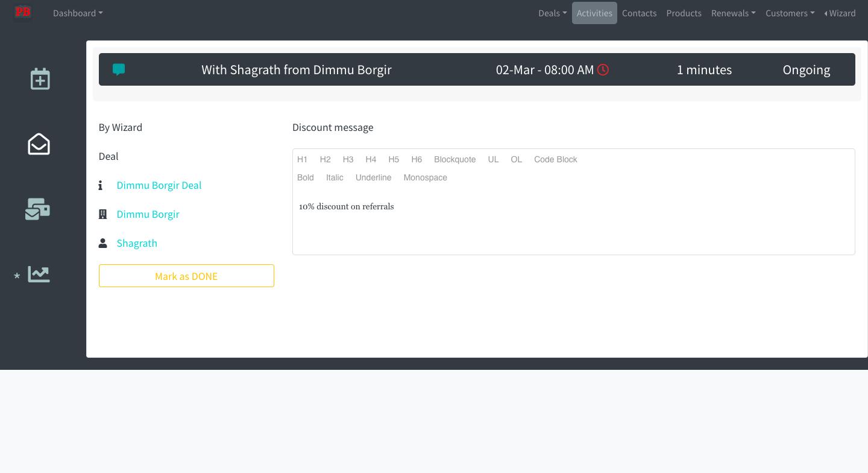Apply H2 heading format

325,159
